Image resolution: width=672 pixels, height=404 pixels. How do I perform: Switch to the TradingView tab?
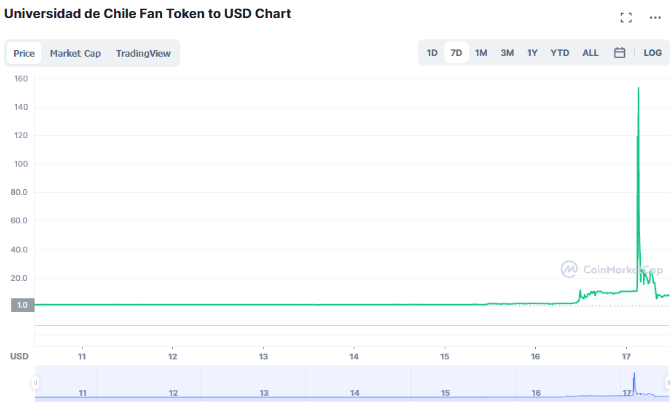[143, 53]
